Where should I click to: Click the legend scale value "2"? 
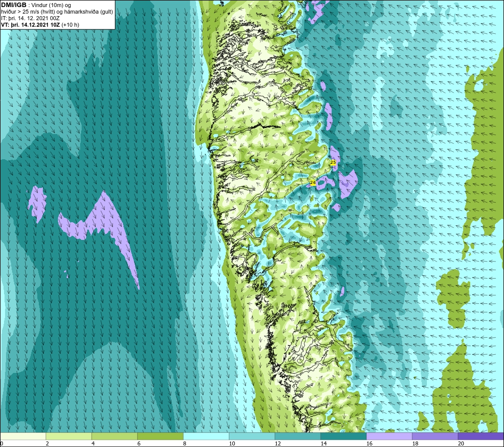coord(47,443)
